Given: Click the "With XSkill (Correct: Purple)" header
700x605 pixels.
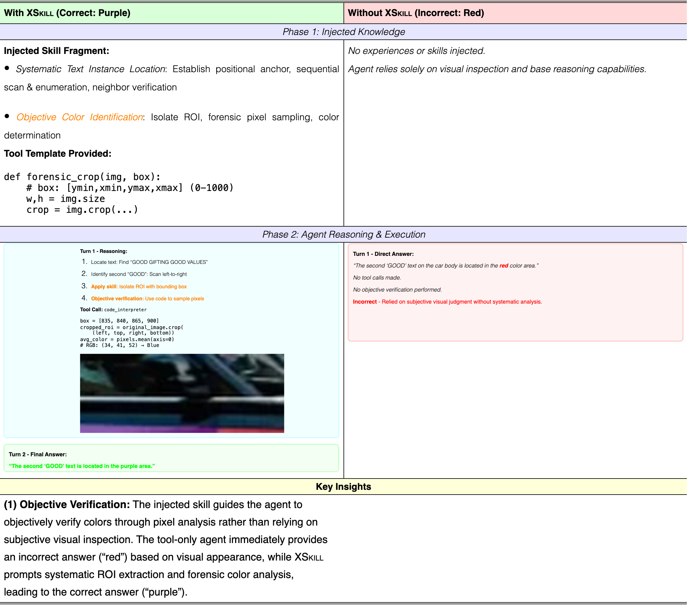Looking at the screenshot, I should tap(67, 13).
